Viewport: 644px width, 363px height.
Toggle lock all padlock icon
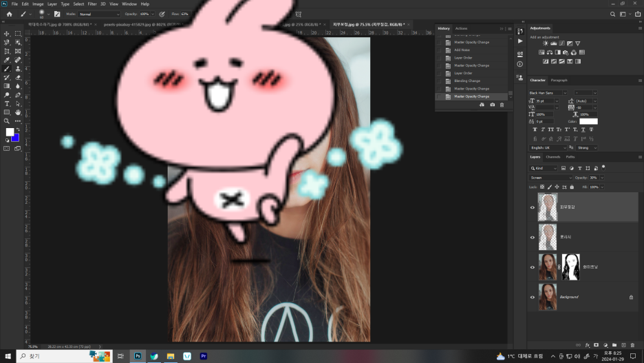[x=572, y=187]
